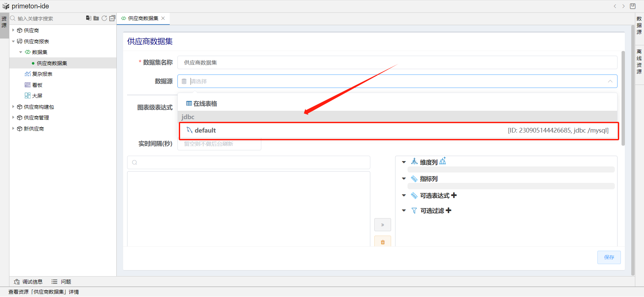644x297 pixels.
Task: Collapse the 供应商报表 tree node
Action: tap(13, 41)
